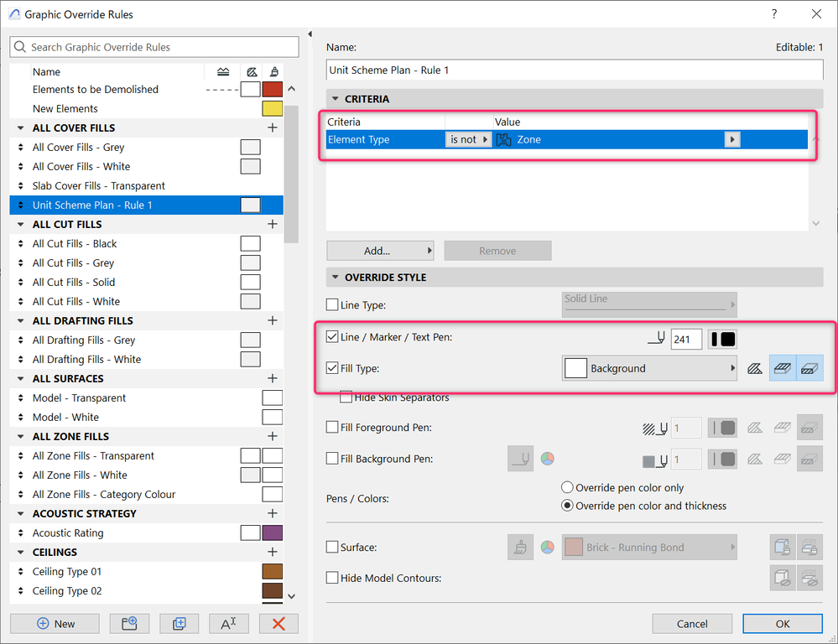The width and height of the screenshot is (838, 644).
Task: Click the rename rule icon button
Action: (229, 623)
